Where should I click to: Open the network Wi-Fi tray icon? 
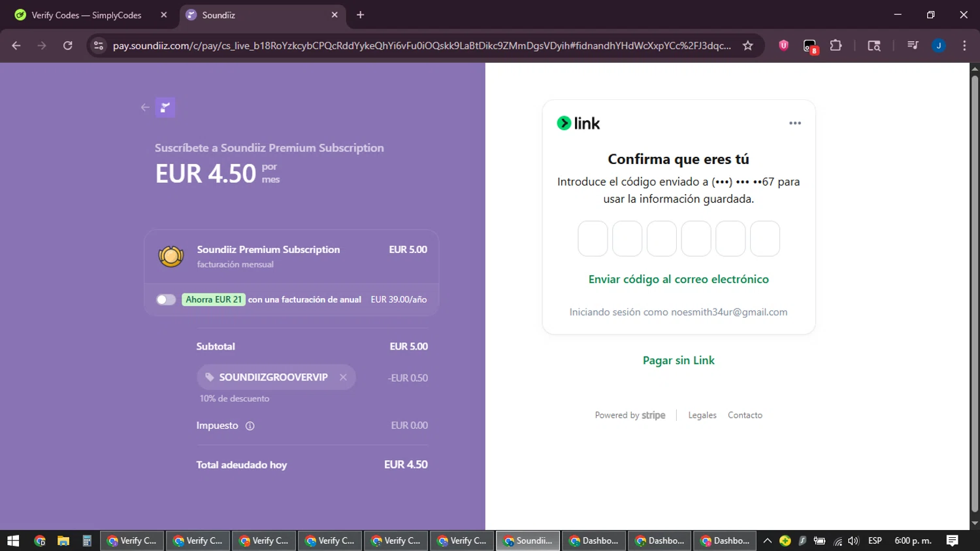click(x=838, y=541)
